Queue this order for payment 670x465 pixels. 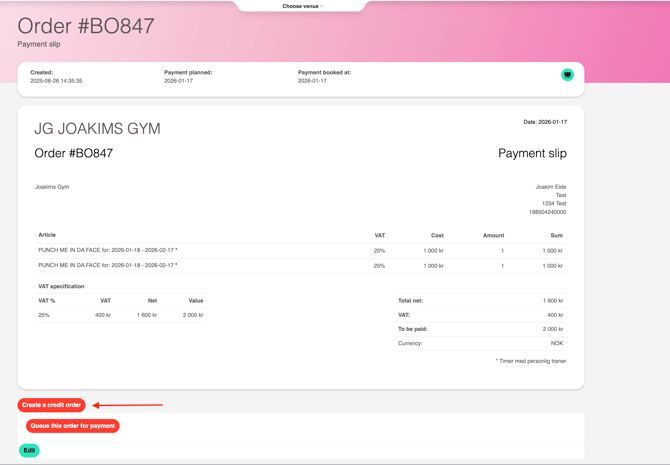click(x=72, y=426)
